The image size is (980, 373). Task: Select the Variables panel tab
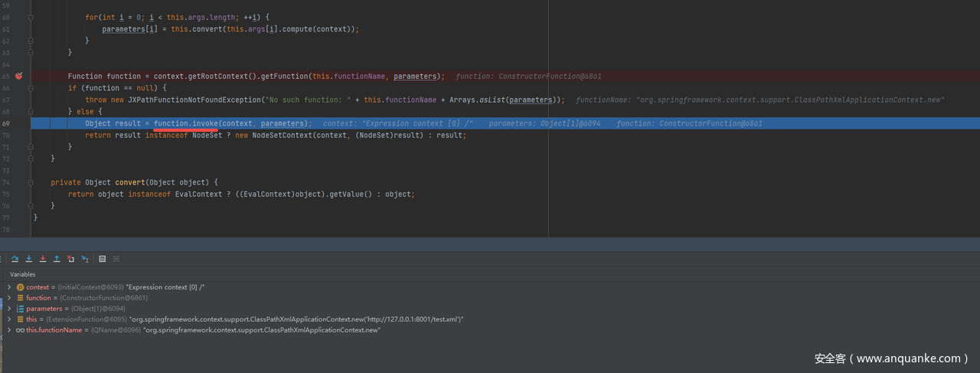tap(23, 274)
